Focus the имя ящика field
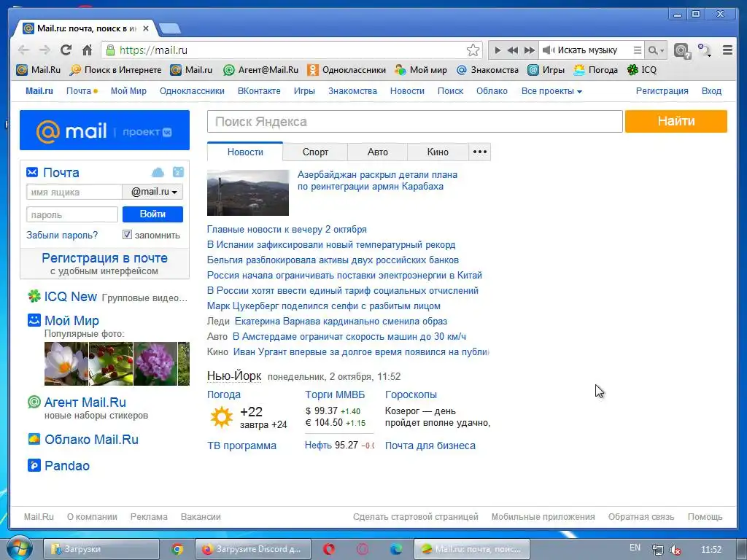This screenshot has width=747, height=560. 74,192
